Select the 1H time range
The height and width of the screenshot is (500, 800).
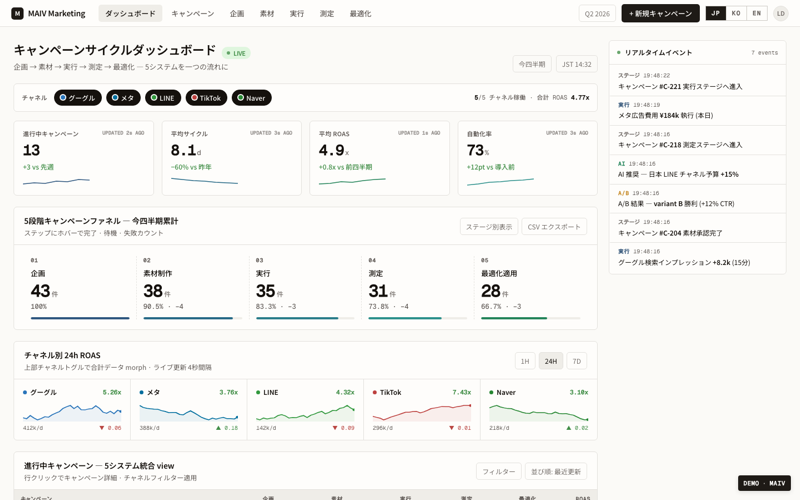(x=525, y=361)
